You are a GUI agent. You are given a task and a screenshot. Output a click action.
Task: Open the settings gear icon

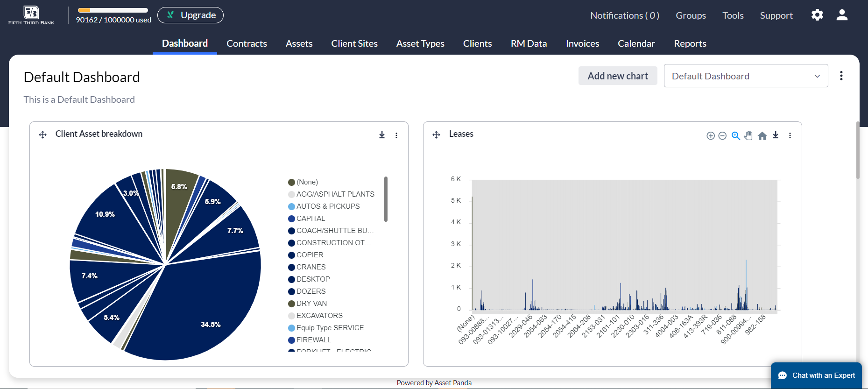click(817, 15)
